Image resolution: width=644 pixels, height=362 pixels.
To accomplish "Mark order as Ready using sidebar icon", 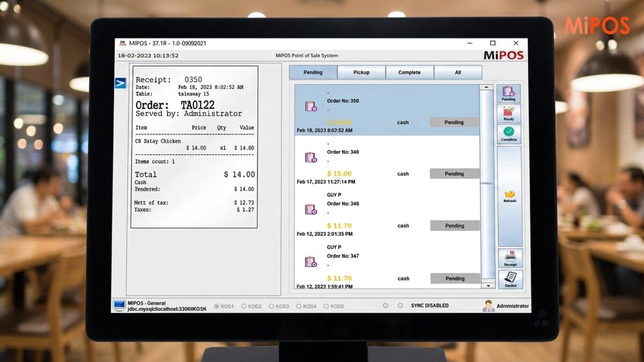I will click(x=508, y=113).
